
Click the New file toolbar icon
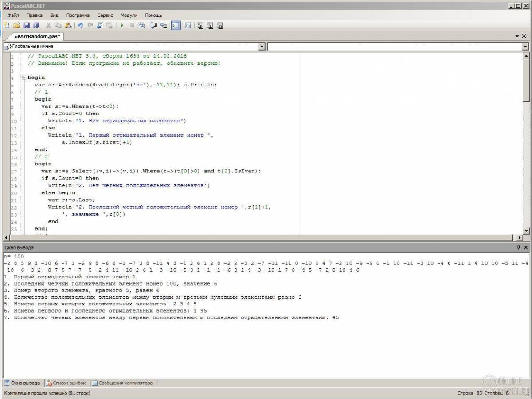6,26
